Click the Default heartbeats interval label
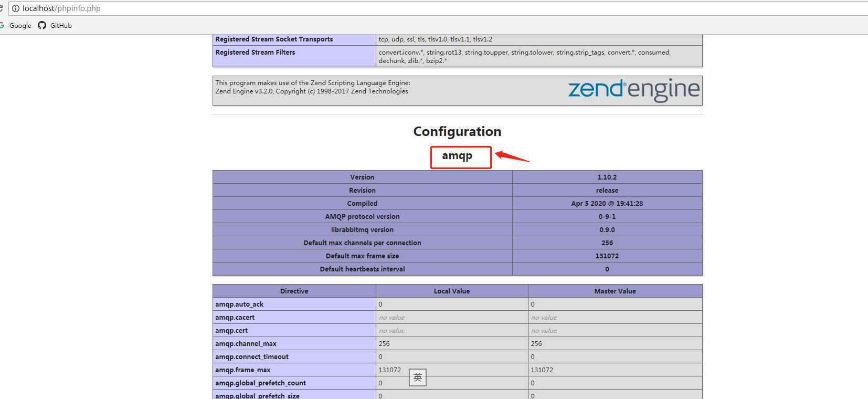 [x=362, y=269]
